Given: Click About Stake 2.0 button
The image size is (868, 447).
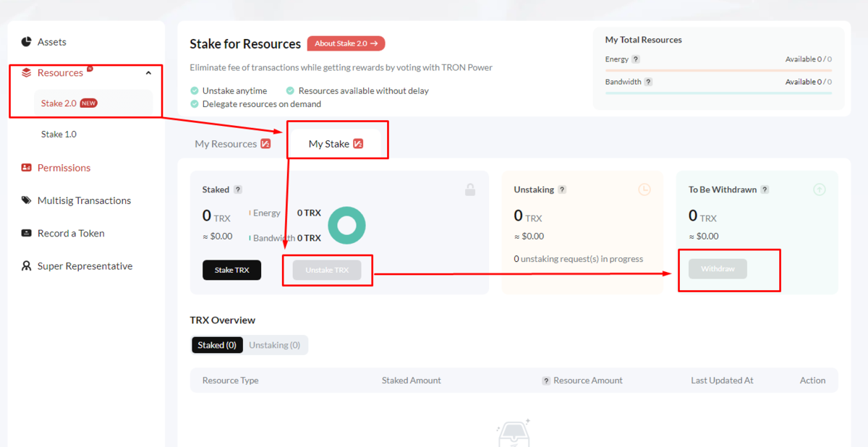Looking at the screenshot, I should tap(346, 43).
